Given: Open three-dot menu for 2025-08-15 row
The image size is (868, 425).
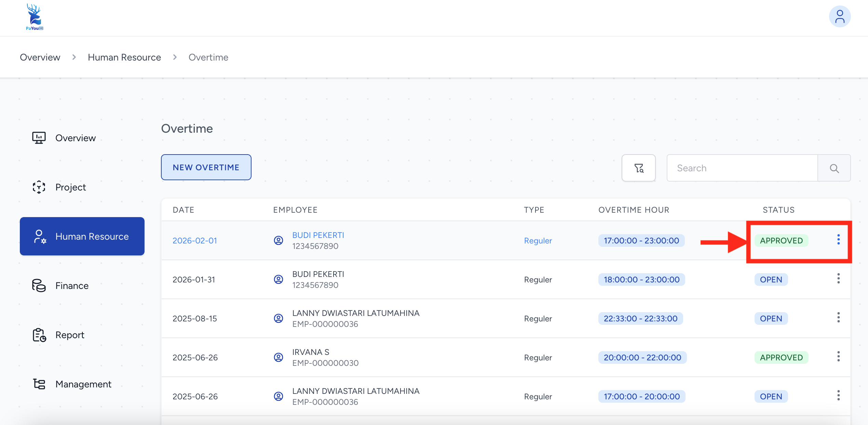Looking at the screenshot, I should 838,318.
